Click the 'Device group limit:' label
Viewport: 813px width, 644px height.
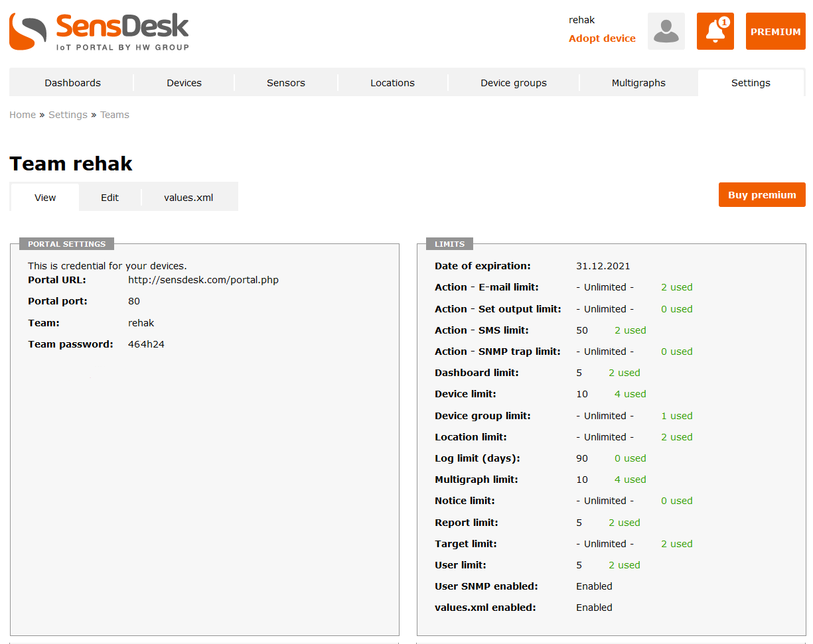click(x=482, y=416)
